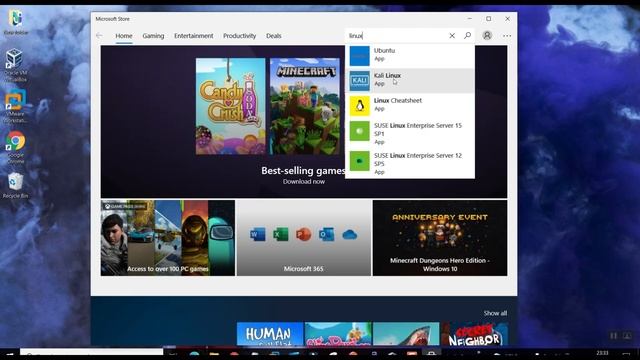Click the taskbar clock
The height and width of the screenshot is (360, 640).
pos(602,353)
